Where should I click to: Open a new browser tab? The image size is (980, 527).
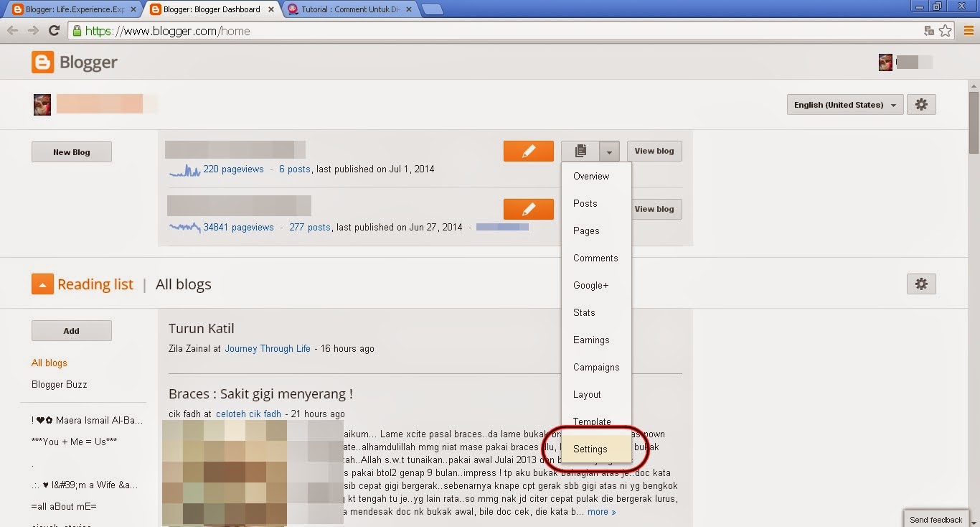[x=432, y=10]
